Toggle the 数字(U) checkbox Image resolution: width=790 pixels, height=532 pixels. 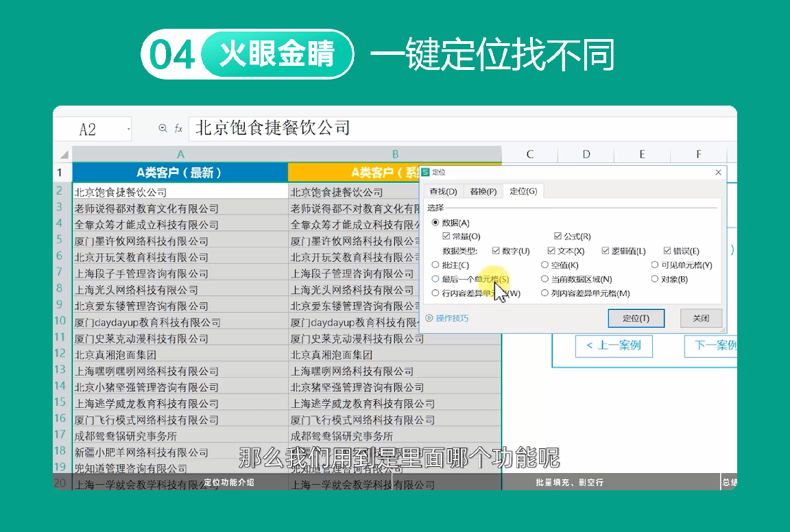point(496,251)
